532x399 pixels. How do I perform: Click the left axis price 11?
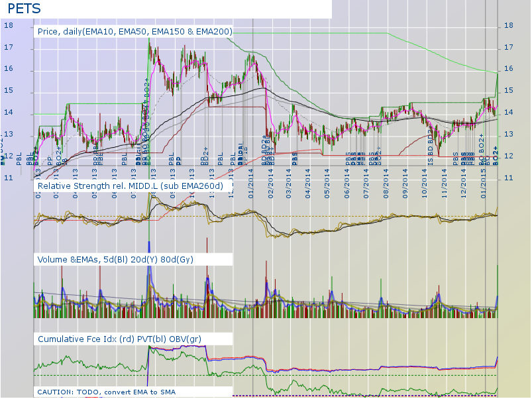[x=9, y=178]
